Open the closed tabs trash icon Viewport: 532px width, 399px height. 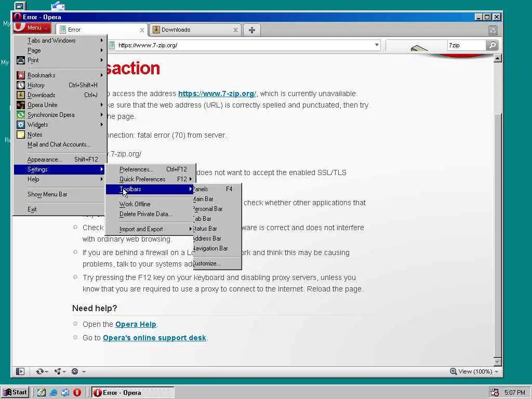click(x=493, y=31)
